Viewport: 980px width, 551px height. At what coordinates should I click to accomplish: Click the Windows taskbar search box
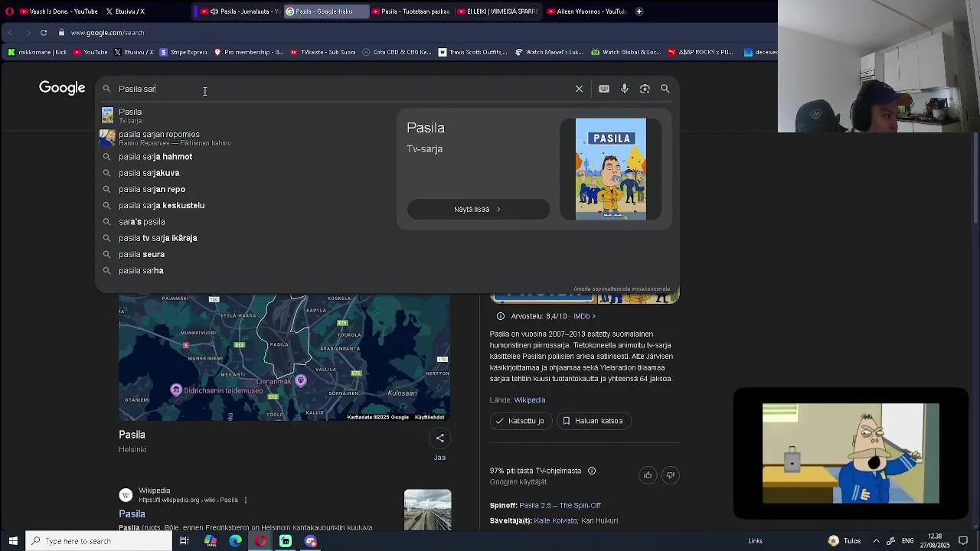tap(99, 541)
